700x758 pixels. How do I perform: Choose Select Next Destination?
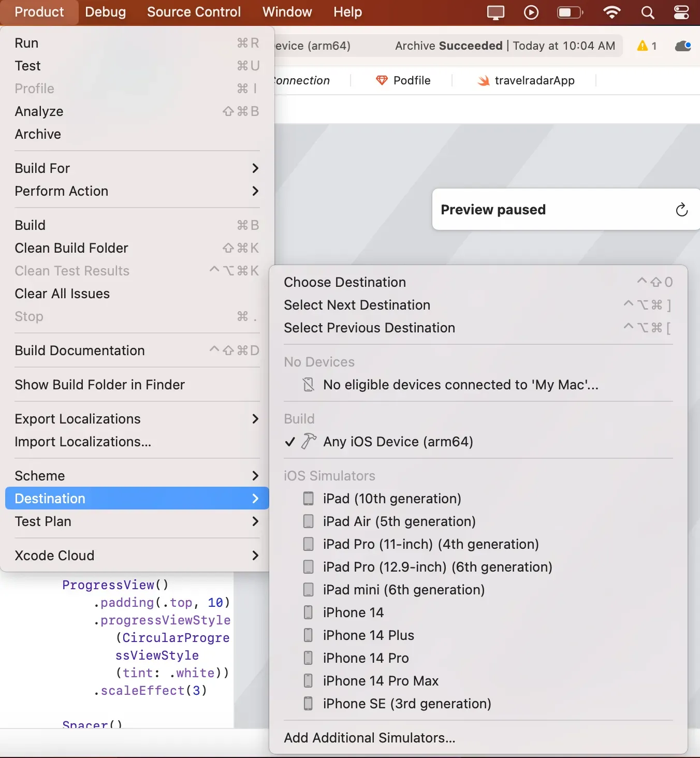(x=478, y=304)
